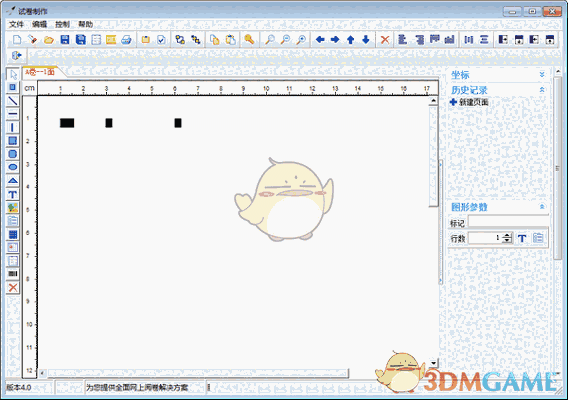The height and width of the screenshot is (400, 568).
Task: Click the paste clipboard icon in toolbar
Action: point(230,39)
